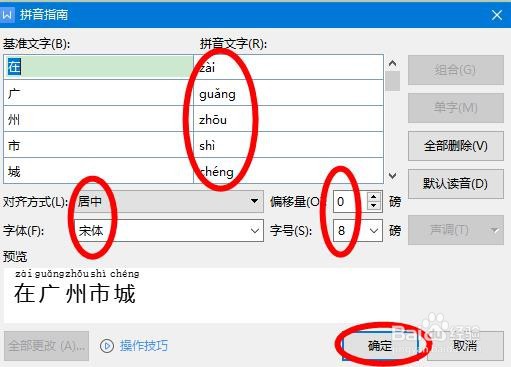Click the preview text 在广州市城
The height and width of the screenshot is (367, 511).
tap(75, 293)
